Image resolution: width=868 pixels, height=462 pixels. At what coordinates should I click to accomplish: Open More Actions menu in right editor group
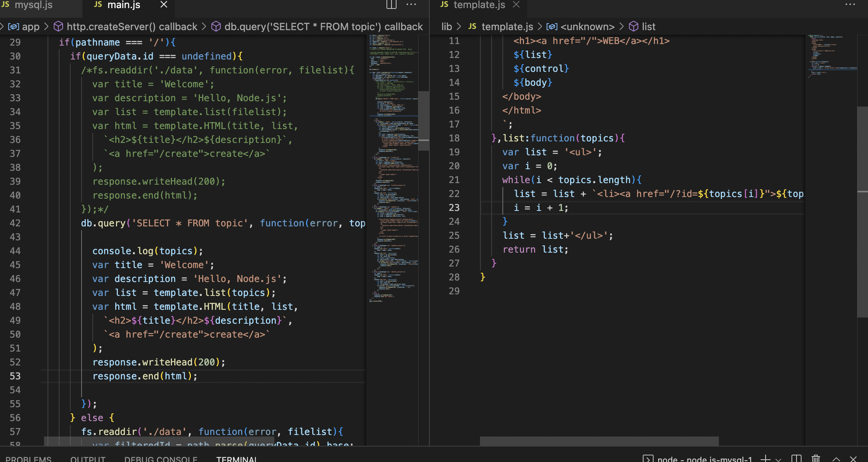tap(850, 5)
